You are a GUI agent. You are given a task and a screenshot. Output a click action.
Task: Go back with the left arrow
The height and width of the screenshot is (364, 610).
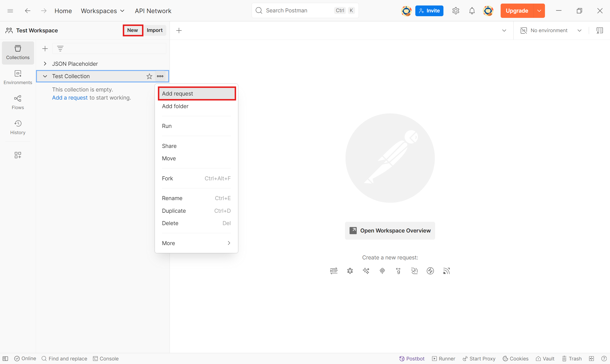pyautogui.click(x=28, y=11)
